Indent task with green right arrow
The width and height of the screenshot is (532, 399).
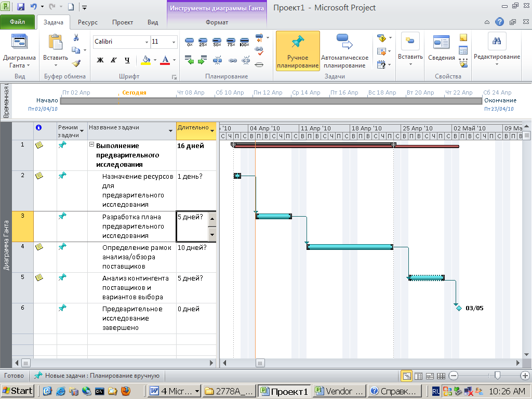click(203, 60)
